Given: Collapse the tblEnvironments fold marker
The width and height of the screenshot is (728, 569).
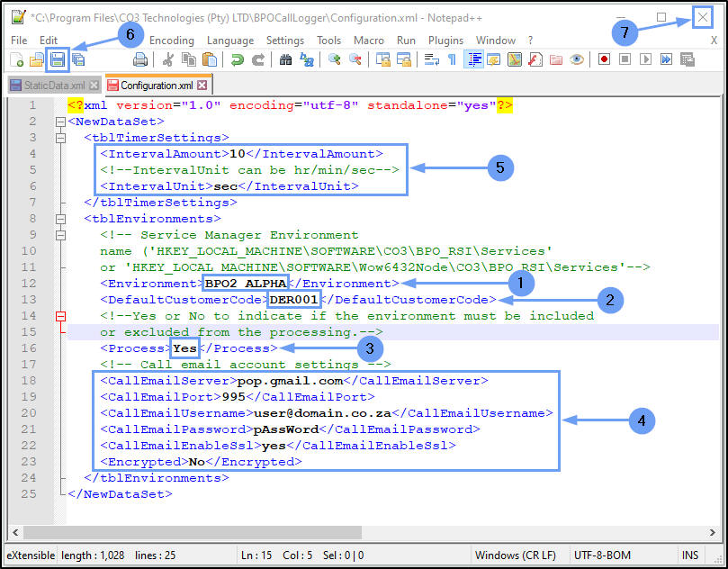Looking at the screenshot, I should pyautogui.click(x=60, y=219).
